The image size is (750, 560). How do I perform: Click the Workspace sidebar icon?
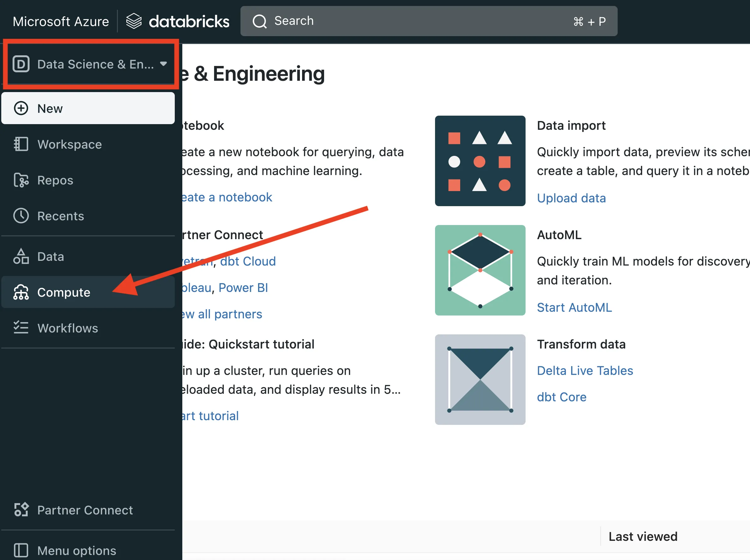[21, 145]
